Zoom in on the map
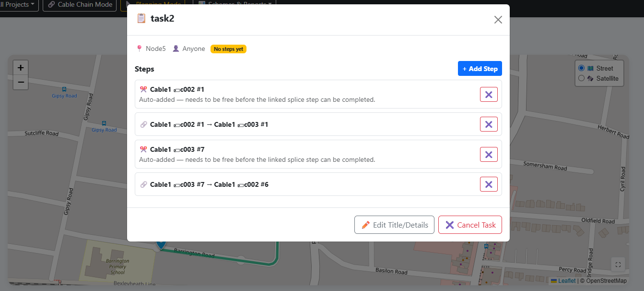This screenshot has height=291, width=644. 21,68
